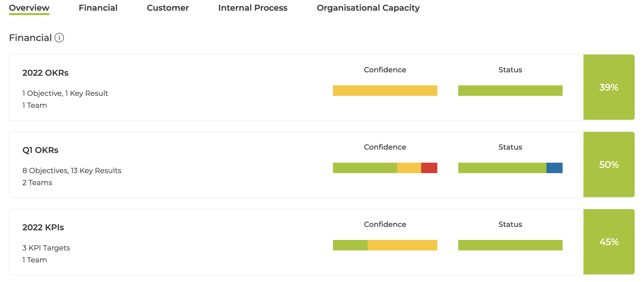The width and height of the screenshot is (644, 282).
Task: Click red segment of Q1 confidence bar
Action: (x=429, y=168)
